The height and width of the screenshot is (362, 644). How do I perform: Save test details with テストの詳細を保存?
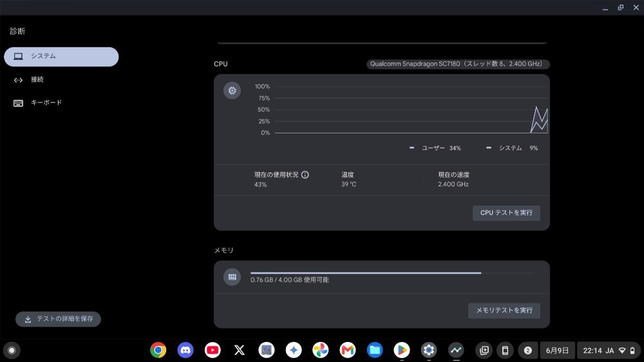[x=59, y=319]
